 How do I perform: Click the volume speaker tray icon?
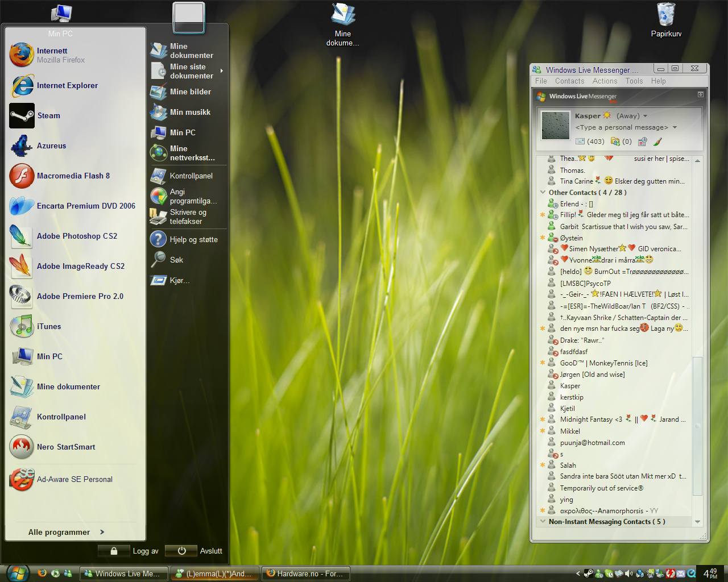click(629, 573)
